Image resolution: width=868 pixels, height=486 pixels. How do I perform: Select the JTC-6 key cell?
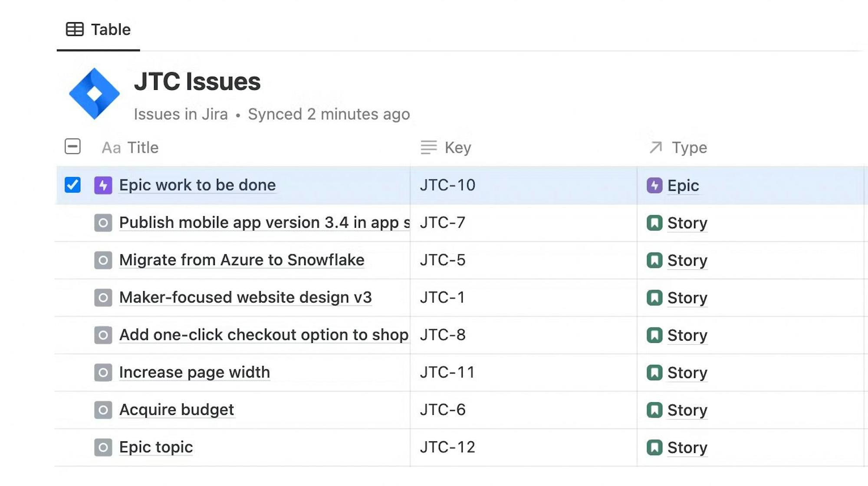(523, 410)
